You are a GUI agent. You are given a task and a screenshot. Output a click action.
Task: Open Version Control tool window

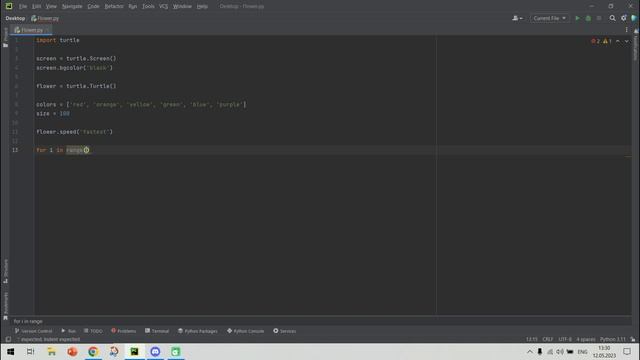coord(33,331)
